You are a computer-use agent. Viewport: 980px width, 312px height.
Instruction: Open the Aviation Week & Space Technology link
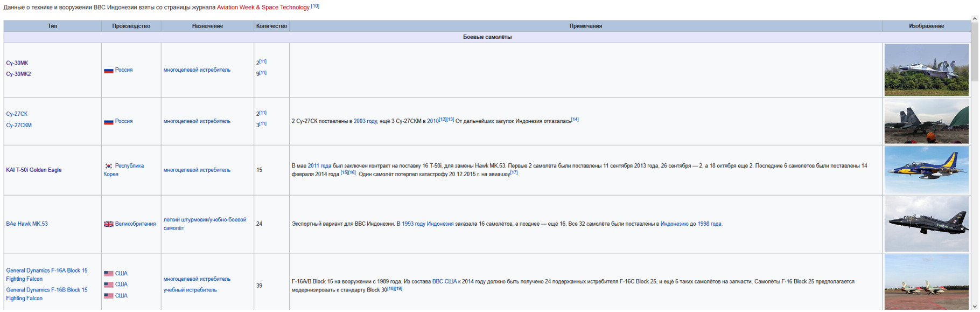click(263, 8)
